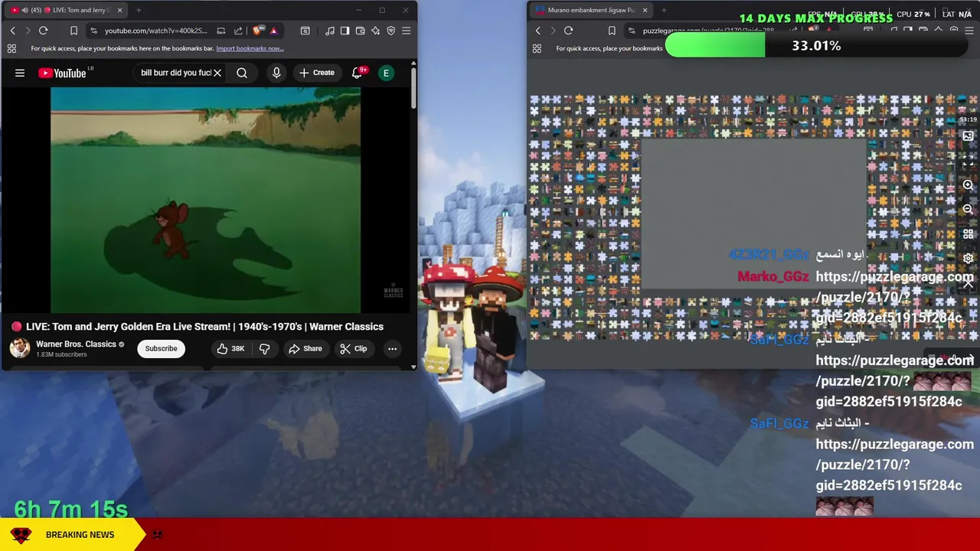Mute the Tom and Jerry tab audio icon
The width and height of the screenshot is (980, 551).
[x=24, y=10]
